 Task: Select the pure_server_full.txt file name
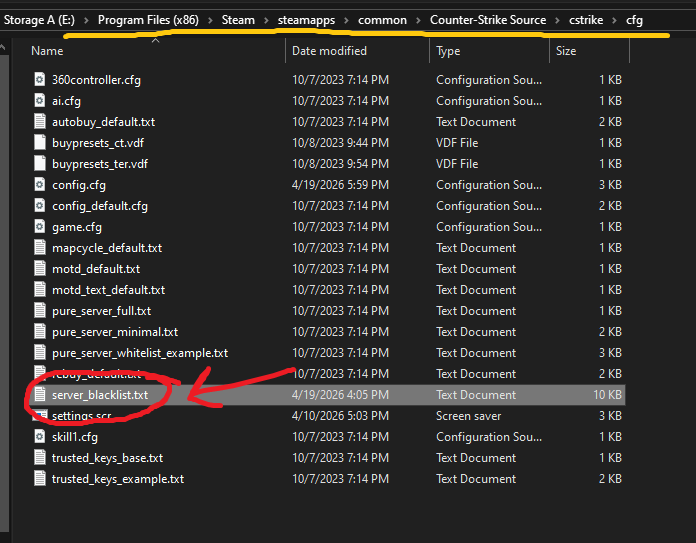coord(101,311)
